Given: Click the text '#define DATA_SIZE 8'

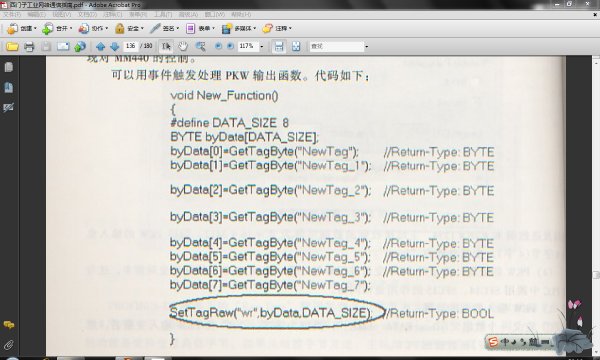Looking at the screenshot, I should 229,123.
